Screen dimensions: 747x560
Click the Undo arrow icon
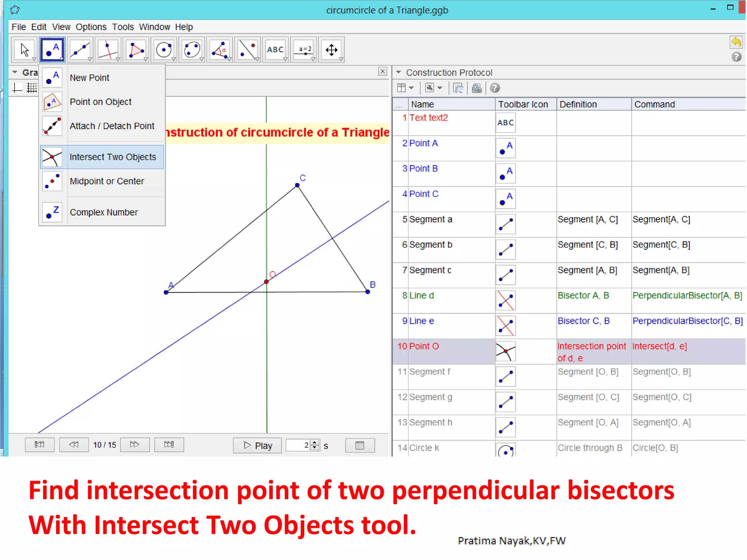(736, 42)
